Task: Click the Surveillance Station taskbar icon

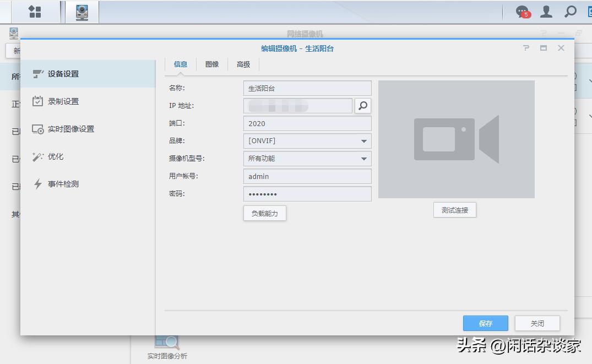Action: pos(82,11)
